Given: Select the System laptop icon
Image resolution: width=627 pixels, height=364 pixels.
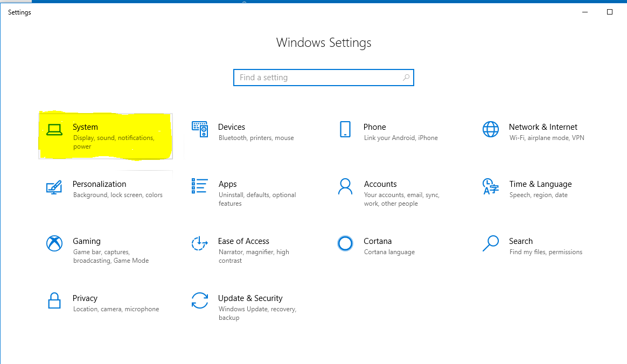Looking at the screenshot, I should [54, 129].
